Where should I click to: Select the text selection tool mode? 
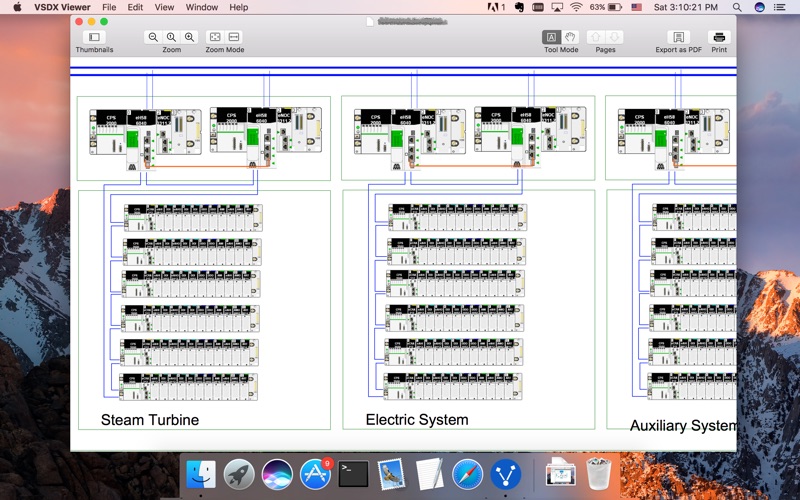551,37
